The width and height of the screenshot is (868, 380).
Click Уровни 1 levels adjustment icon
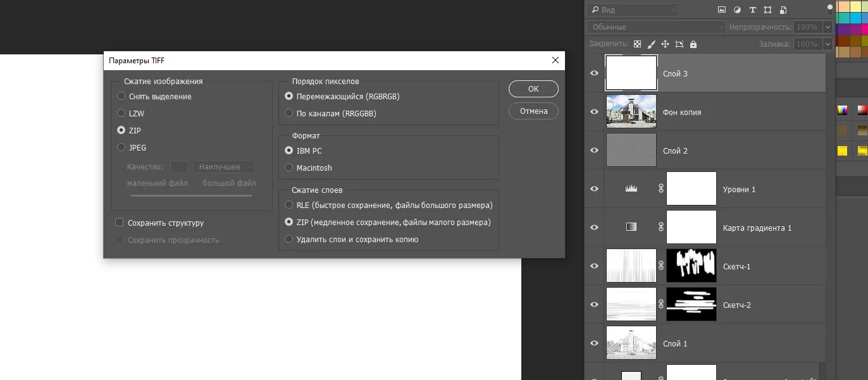(x=631, y=188)
